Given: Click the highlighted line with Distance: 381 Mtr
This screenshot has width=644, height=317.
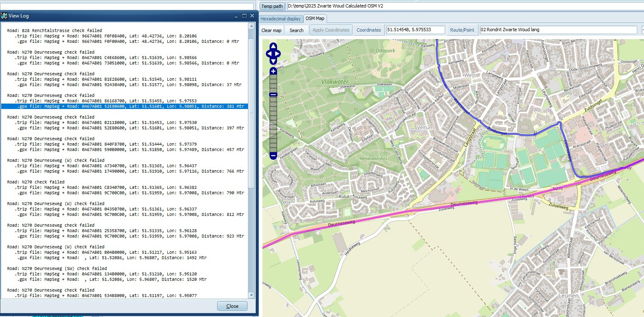Looking at the screenshot, I should 125,106.
